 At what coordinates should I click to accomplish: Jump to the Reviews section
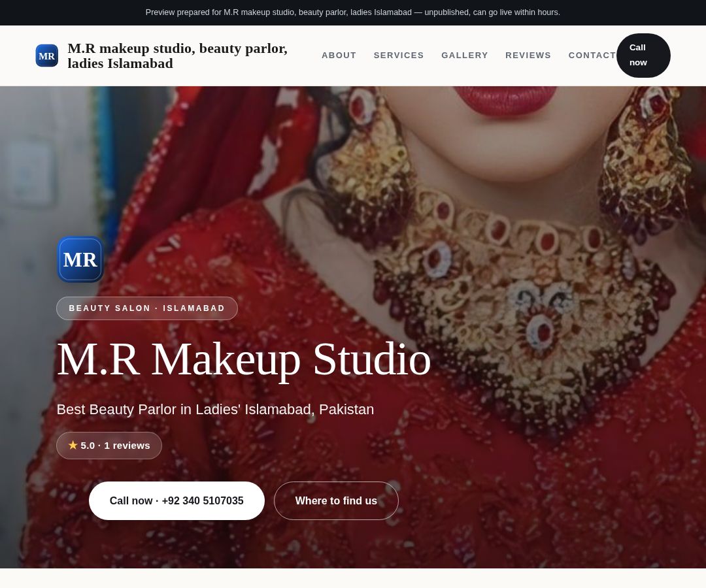528,56
